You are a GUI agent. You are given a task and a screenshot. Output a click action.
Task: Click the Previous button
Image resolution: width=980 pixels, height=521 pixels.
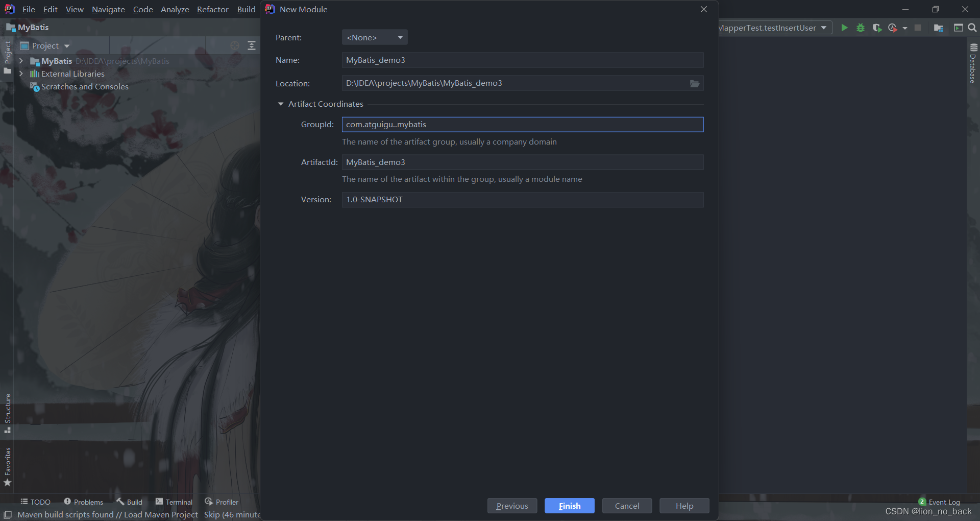tap(512, 506)
